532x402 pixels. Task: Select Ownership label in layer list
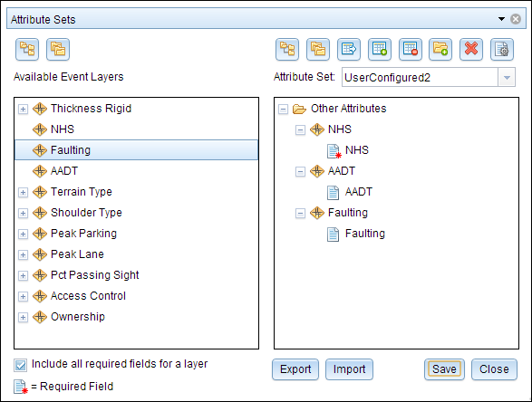point(78,317)
